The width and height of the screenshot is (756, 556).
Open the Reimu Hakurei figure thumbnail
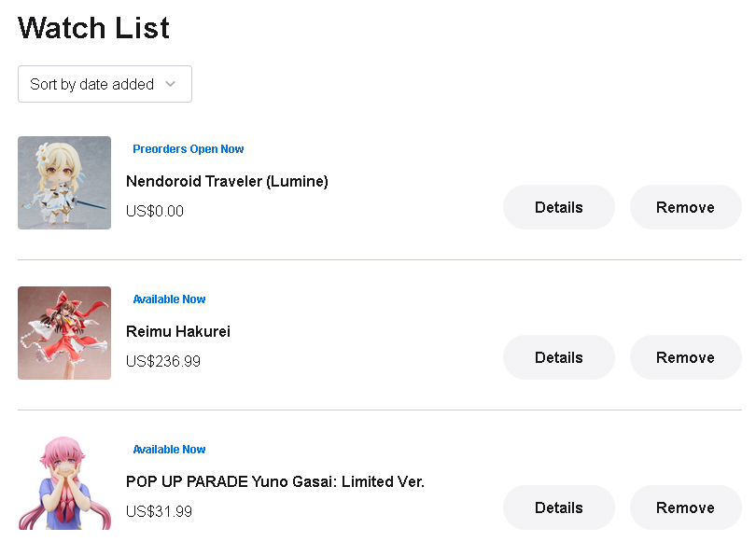[64, 333]
